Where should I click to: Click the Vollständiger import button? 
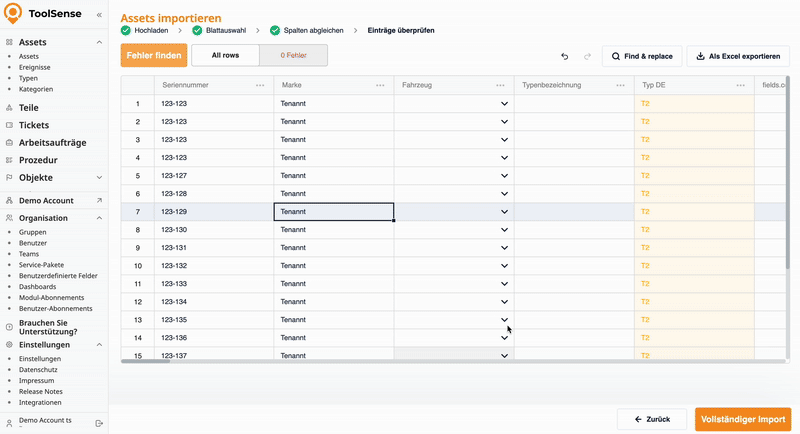click(742, 419)
